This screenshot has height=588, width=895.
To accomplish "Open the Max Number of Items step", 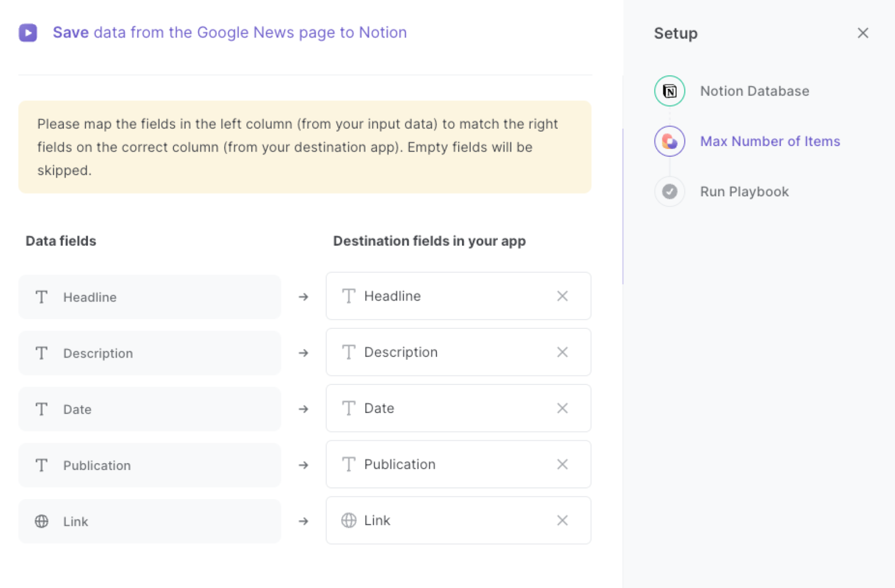I will [x=770, y=141].
